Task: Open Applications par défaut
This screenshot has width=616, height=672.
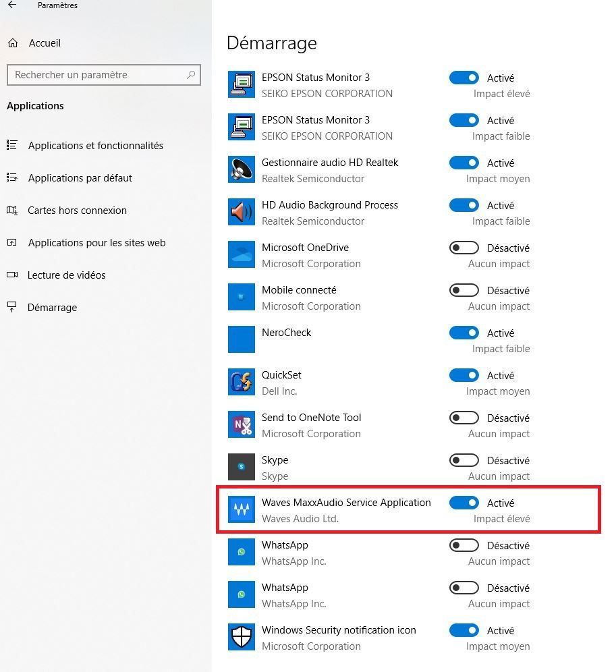Action: 80,178
